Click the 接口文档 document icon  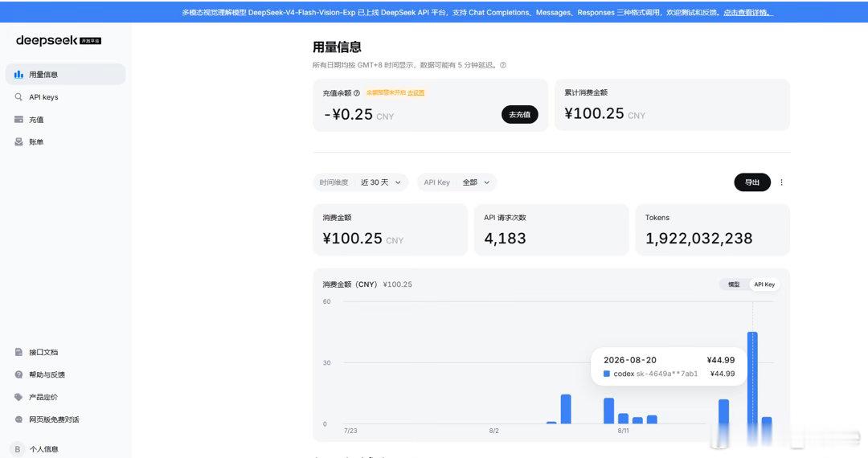[18, 352]
